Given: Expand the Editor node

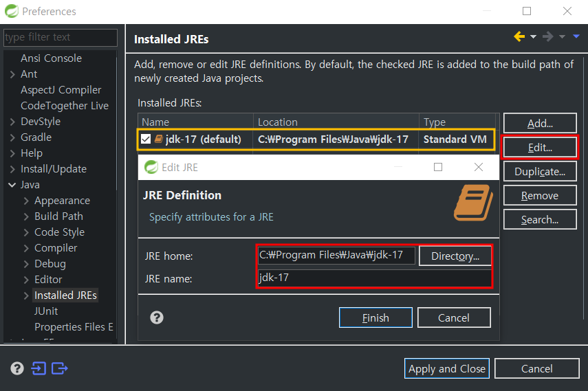Looking at the screenshot, I should coord(26,280).
